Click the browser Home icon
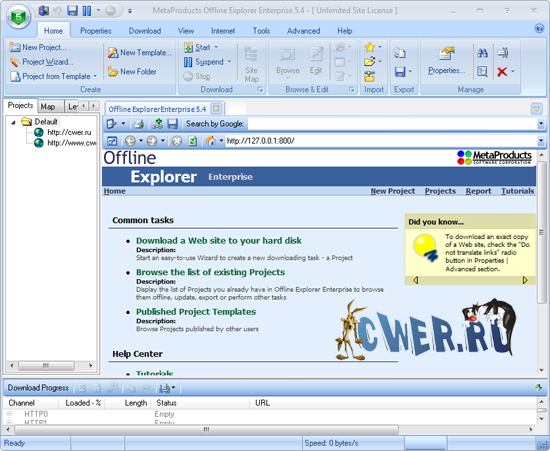Screen dimensions: 550x451 point(210,141)
